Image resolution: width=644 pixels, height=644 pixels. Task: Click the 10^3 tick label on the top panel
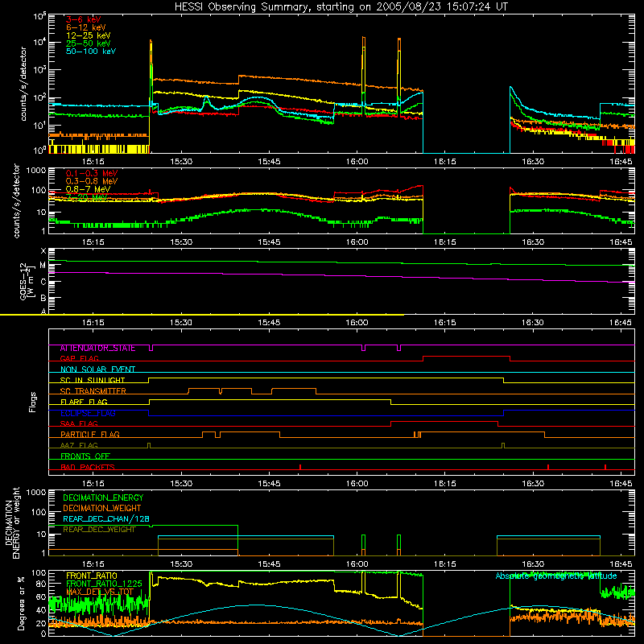[x=39, y=70]
